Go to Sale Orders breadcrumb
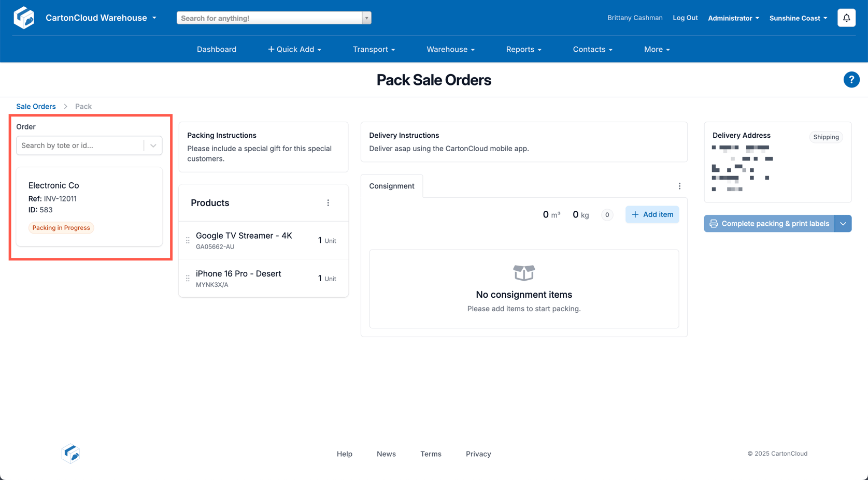Viewport: 868px width, 480px height. [x=36, y=106]
